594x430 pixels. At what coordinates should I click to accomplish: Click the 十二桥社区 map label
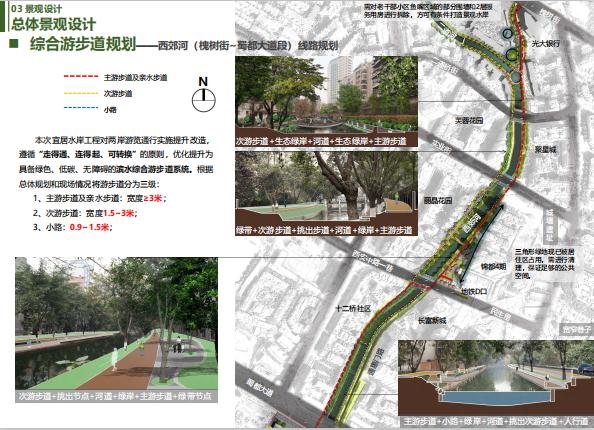(353, 309)
